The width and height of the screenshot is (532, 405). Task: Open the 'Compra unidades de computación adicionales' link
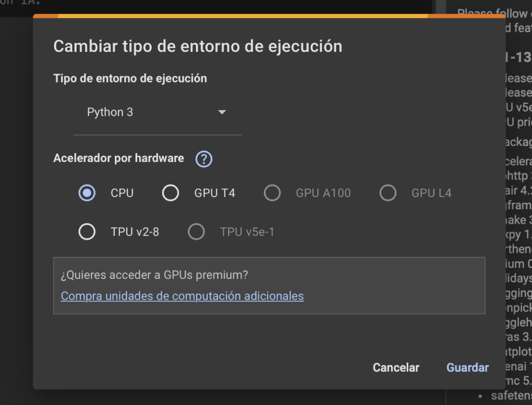tap(182, 296)
